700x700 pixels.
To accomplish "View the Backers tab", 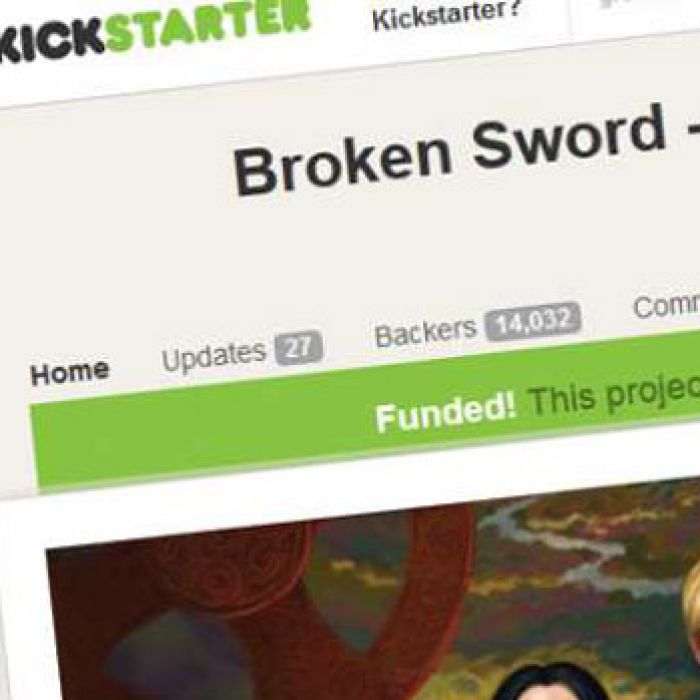I will 425,331.
